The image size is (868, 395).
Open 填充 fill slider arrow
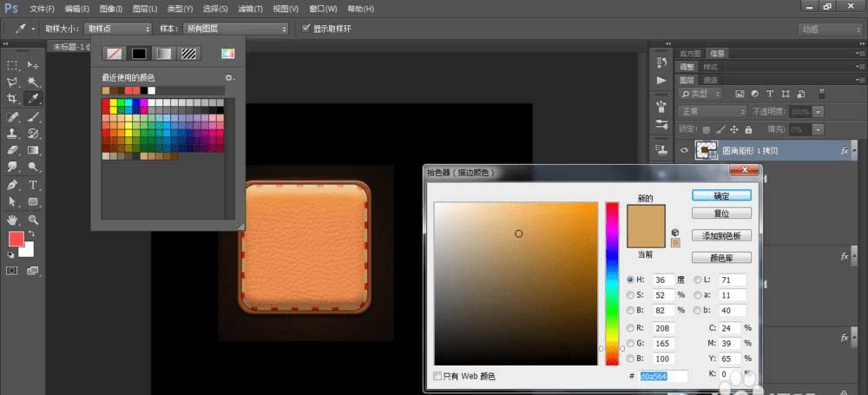pyautogui.click(x=818, y=129)
